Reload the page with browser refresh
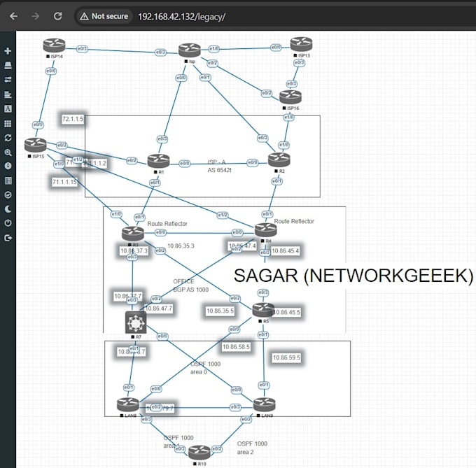 [57, 16]
